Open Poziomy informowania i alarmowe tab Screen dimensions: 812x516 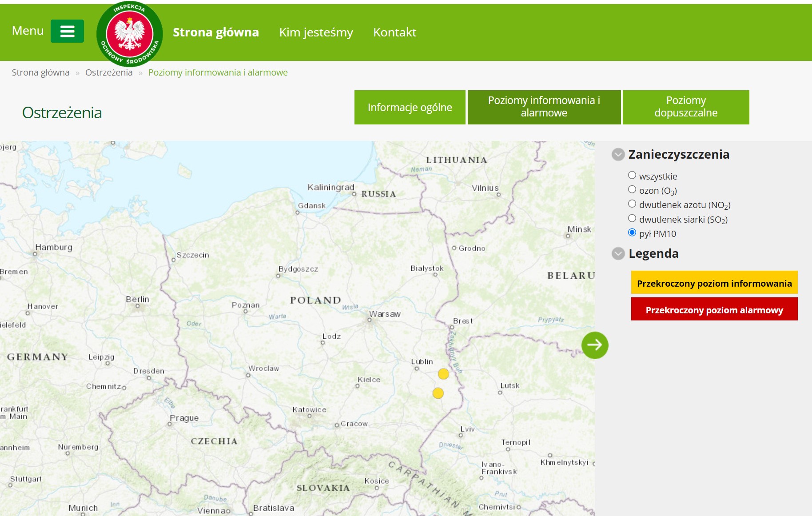pos(544,107)
